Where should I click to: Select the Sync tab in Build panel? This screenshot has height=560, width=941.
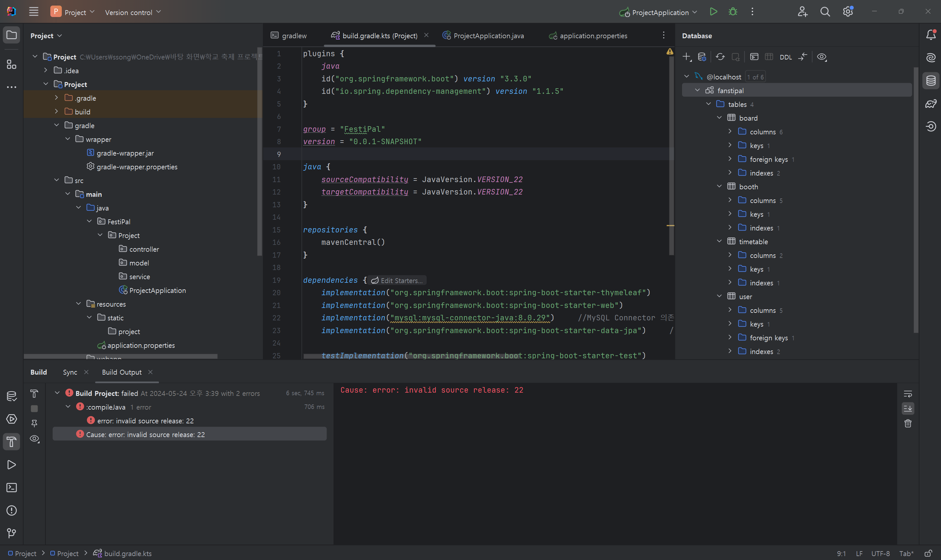tap(70, 372)
